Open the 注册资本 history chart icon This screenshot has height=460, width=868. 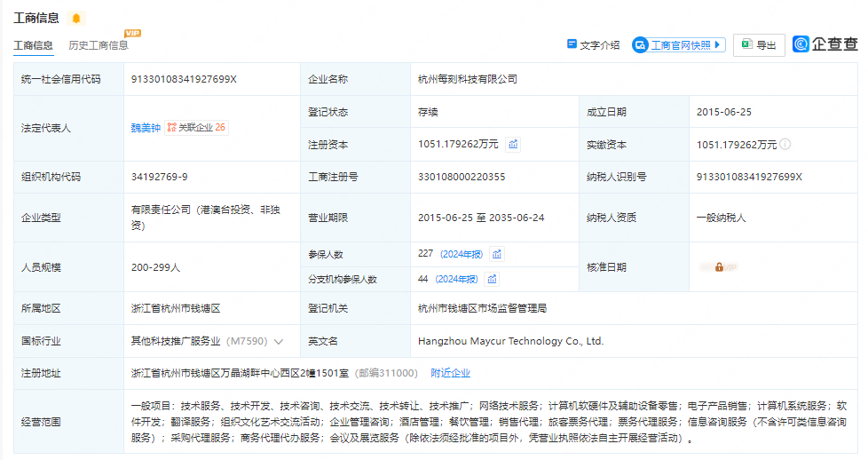click(513, 144)
